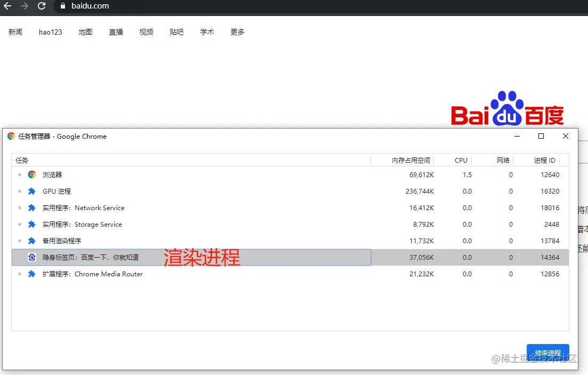Click the Baidu logo image
The width and height of the screenshot is (588, 375).
[x=507, y=108]
